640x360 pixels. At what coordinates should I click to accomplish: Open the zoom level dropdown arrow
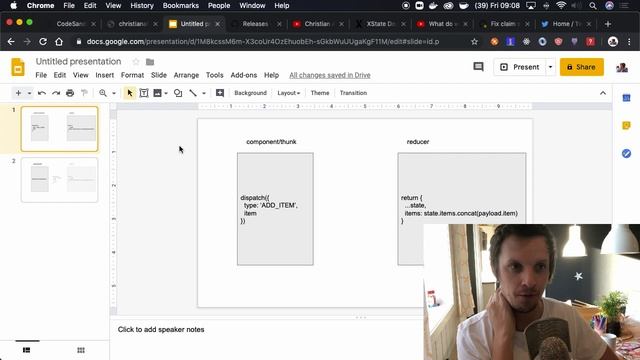[114, 93]
